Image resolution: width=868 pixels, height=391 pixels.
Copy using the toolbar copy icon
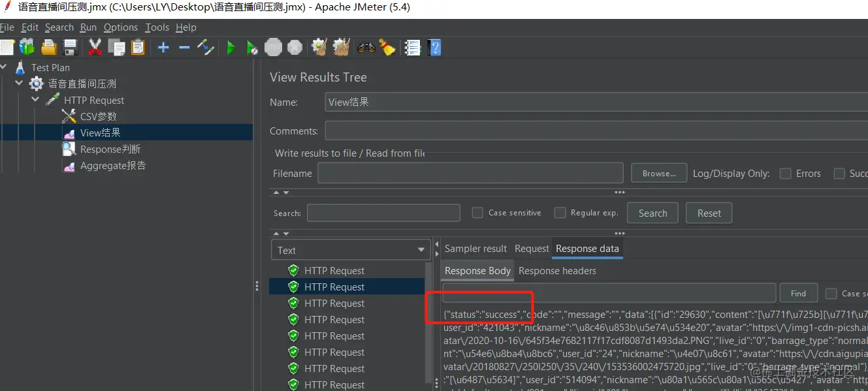point(117,47)
